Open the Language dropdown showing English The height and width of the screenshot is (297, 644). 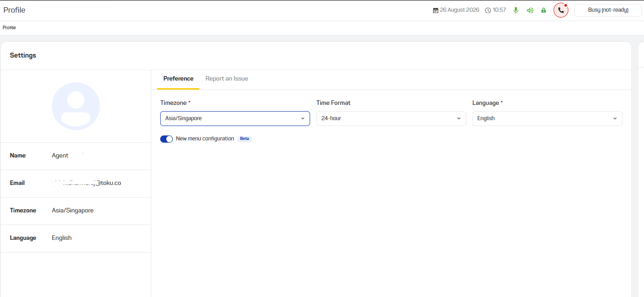click(x=547, y=118)
